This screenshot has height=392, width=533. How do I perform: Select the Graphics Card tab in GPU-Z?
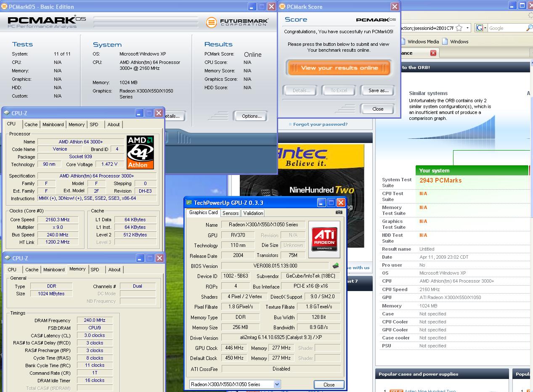(204, 212)
